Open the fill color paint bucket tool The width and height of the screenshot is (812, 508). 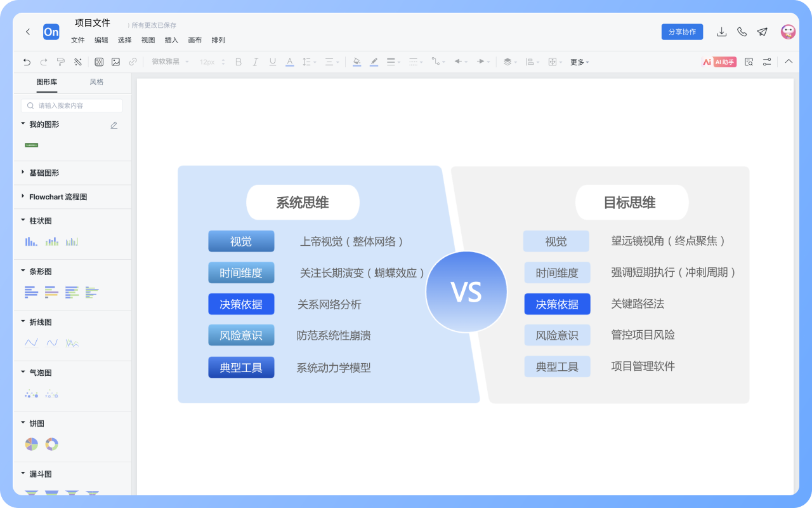click(357, 62)
